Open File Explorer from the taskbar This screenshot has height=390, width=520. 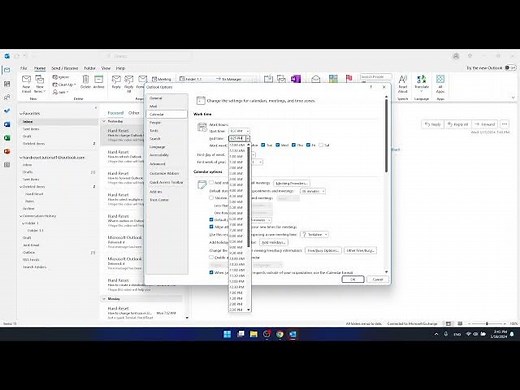(254, 334)
